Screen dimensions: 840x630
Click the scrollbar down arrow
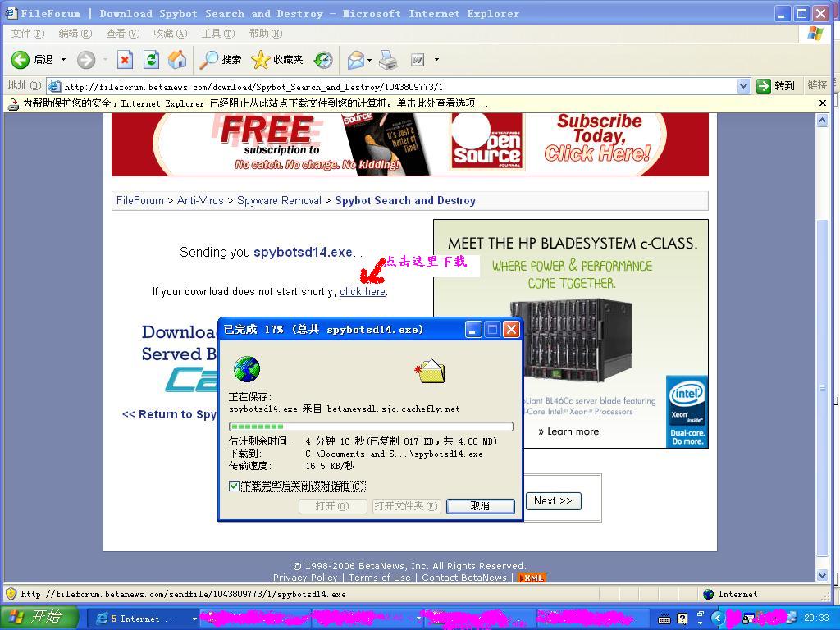click(822, 576)
